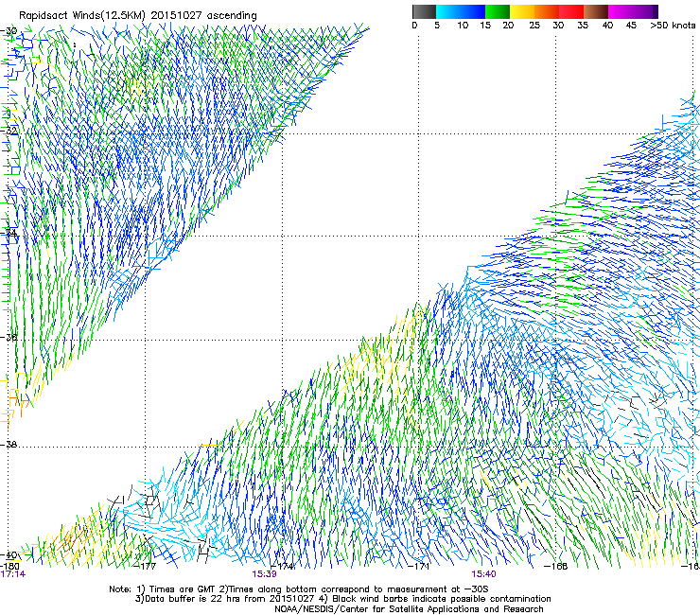Click the legend label '10'

pos(463,26)
